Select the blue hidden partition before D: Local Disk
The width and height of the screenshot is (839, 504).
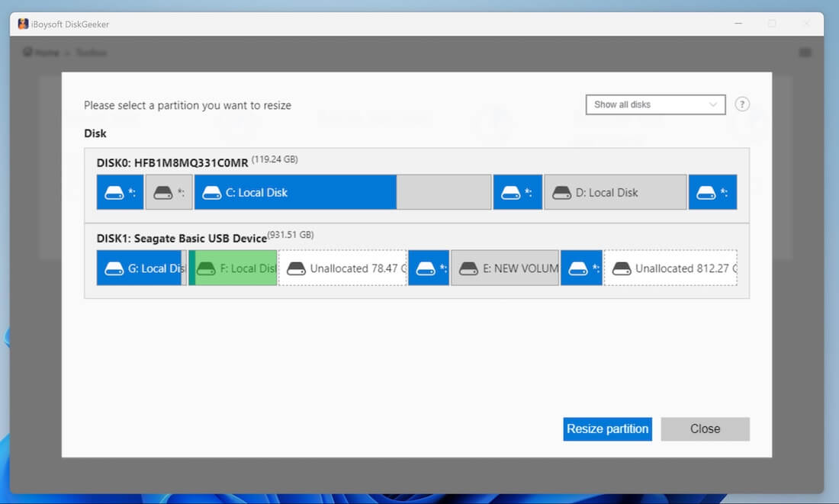(517, 192)
